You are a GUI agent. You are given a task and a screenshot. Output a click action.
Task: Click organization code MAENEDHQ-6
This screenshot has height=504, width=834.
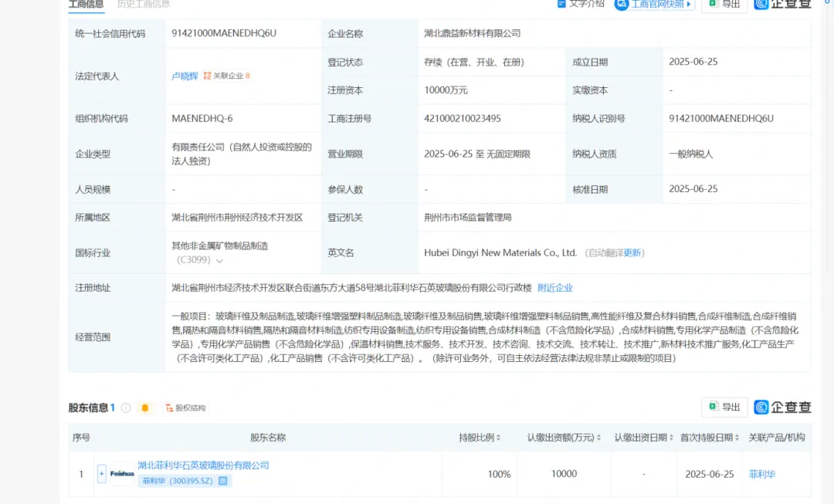point(202,118)
